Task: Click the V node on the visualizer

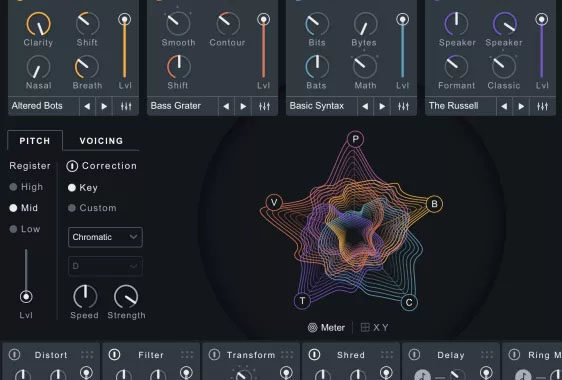Action: tap(274, 203)
